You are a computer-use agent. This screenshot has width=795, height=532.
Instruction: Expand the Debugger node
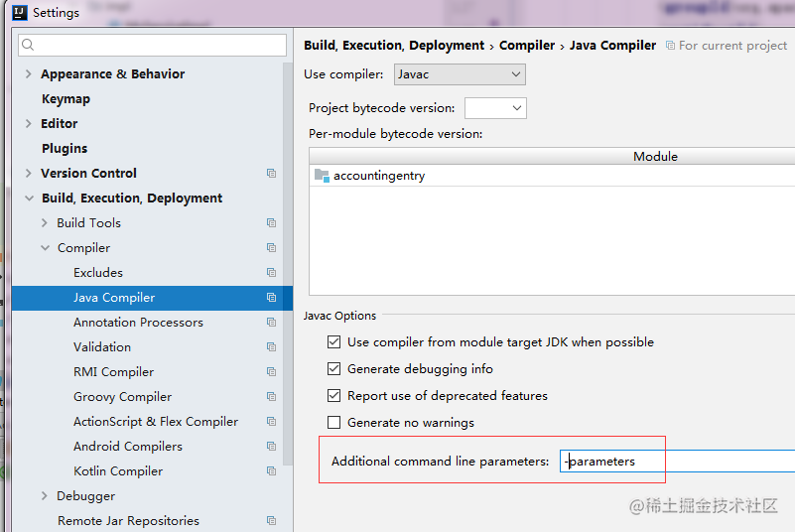point(45,496)
